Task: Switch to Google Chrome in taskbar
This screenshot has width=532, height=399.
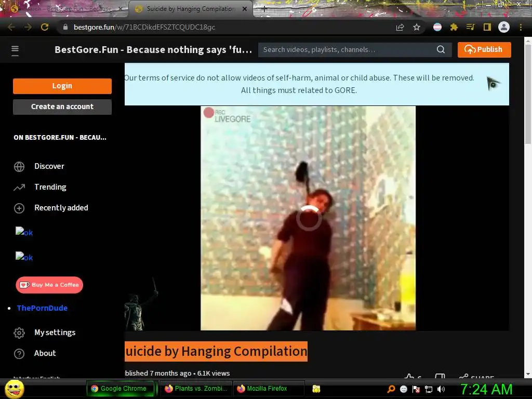Action: pyautogui.click(x=120, y=389)
